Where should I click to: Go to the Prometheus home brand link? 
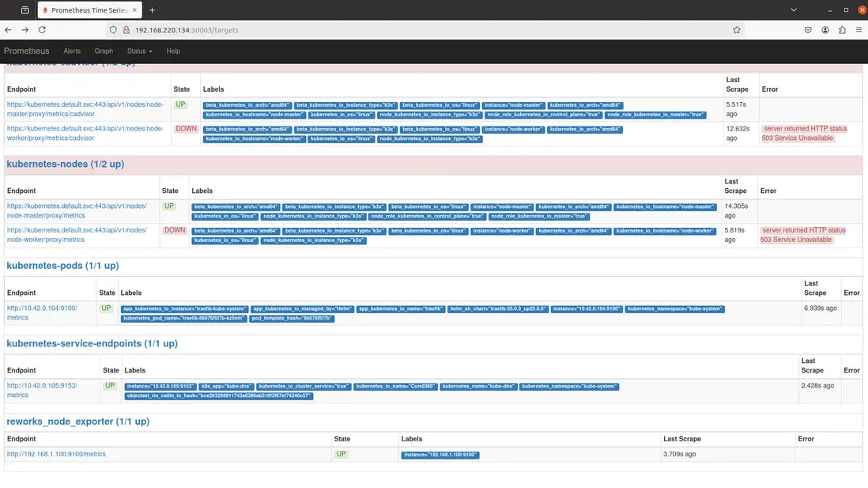27,51
